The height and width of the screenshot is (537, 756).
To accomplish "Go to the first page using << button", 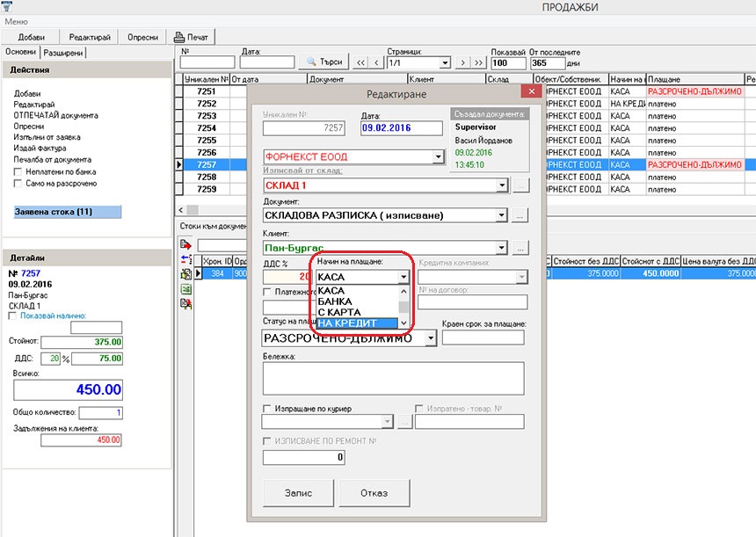I will (360, 62).
